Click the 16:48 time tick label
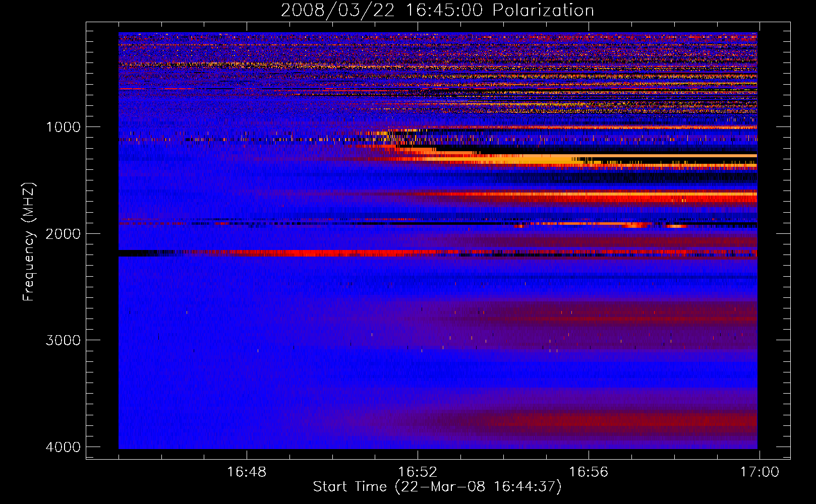 [x=247, y=472]
